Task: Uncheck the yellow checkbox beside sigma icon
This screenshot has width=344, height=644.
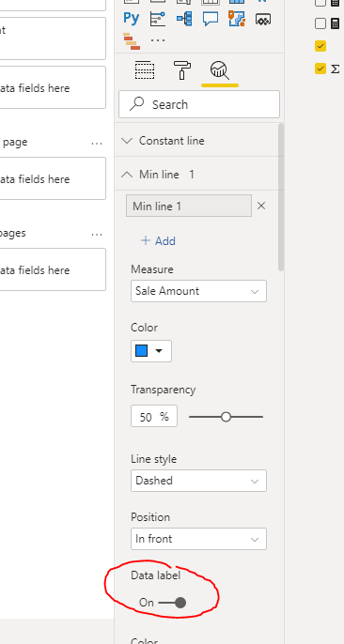Action: coord(321,69)
